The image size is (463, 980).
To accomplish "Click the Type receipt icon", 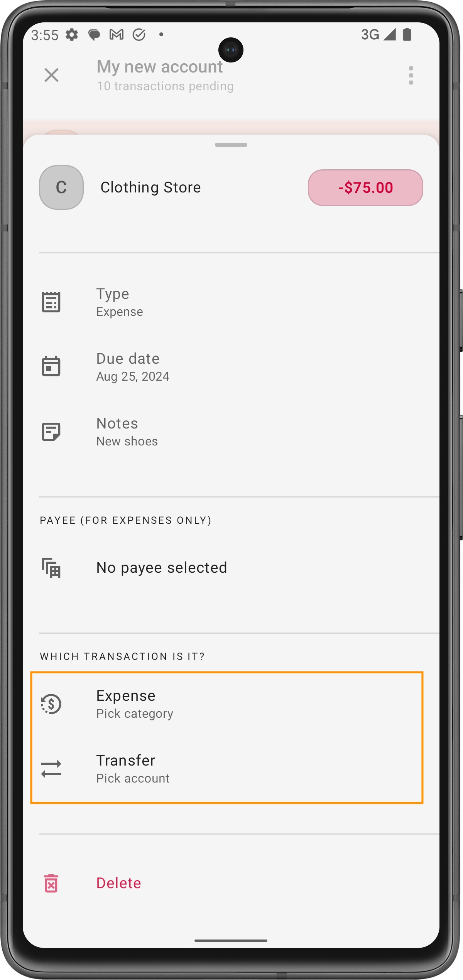I will point(51,302).
